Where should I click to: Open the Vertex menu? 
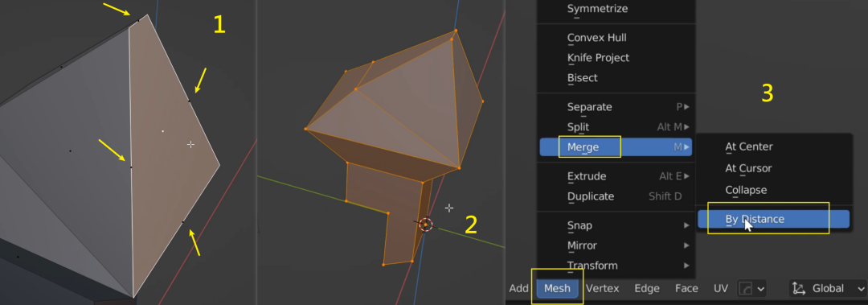point(602,288)
